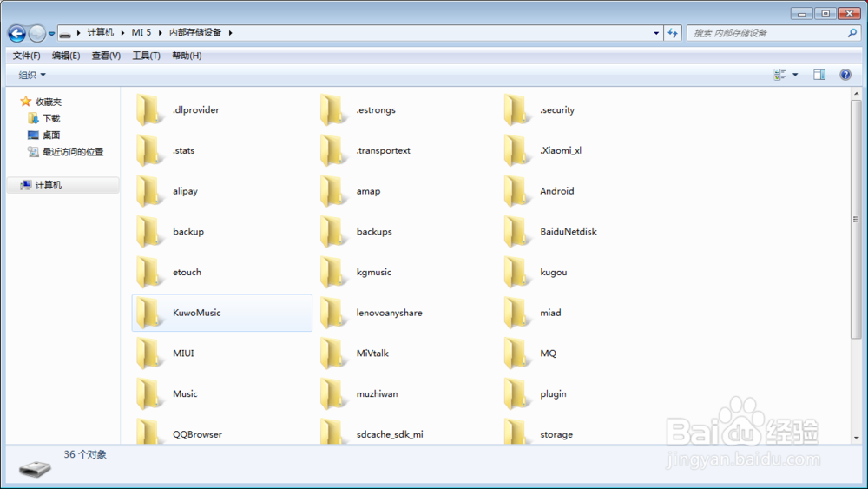Select the kugou folder icon
The height and width of the screenshot is (489, 868).
click(x=517, y=272)
